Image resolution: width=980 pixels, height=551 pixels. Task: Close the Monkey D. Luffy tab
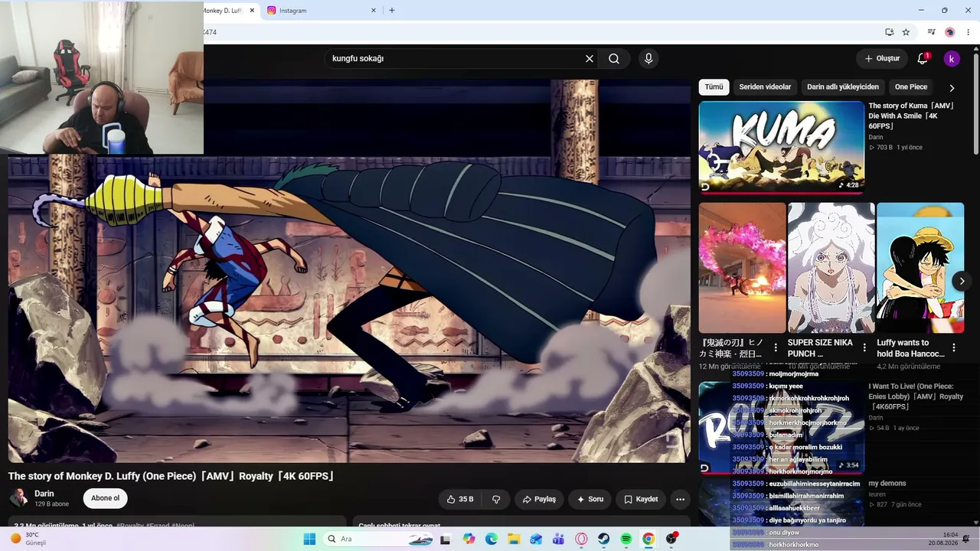click(250, 11)
